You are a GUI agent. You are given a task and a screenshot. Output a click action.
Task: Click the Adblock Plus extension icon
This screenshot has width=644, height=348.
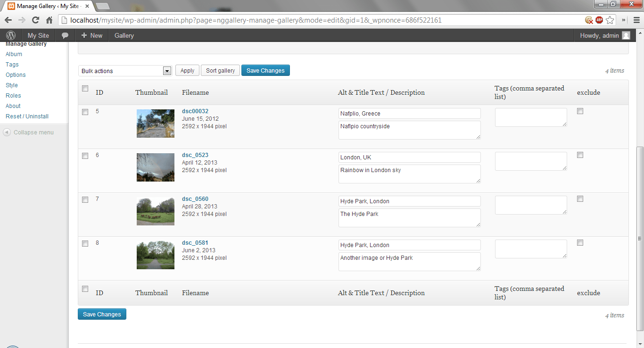(599, 20)
